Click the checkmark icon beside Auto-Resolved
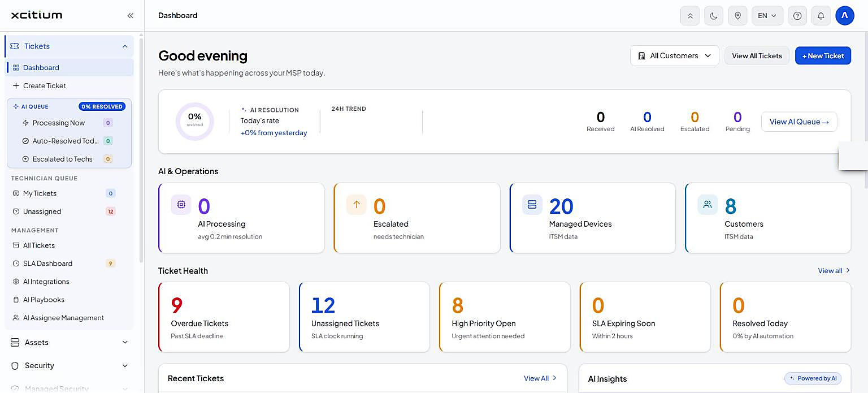Image resolution: width=868 pixels, height=393 pixels. (25, 141)
